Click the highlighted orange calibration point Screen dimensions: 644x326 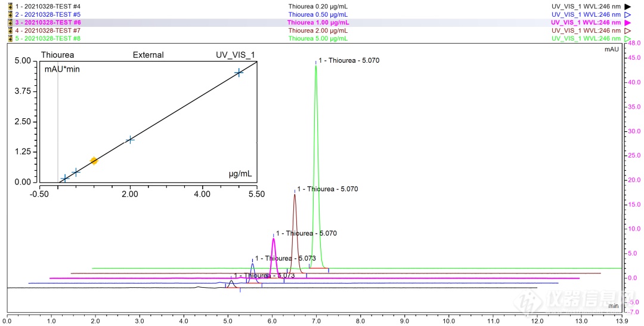(94, 161)
